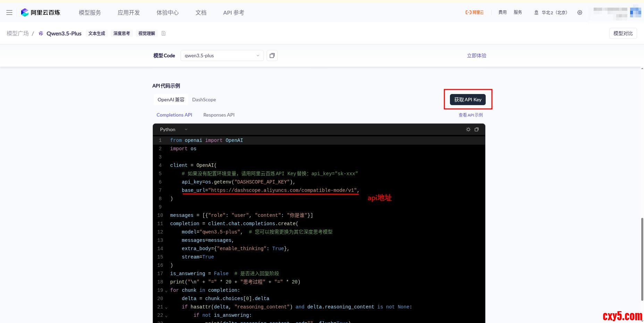Toggle code block light/dark theme

pos(468,129)
